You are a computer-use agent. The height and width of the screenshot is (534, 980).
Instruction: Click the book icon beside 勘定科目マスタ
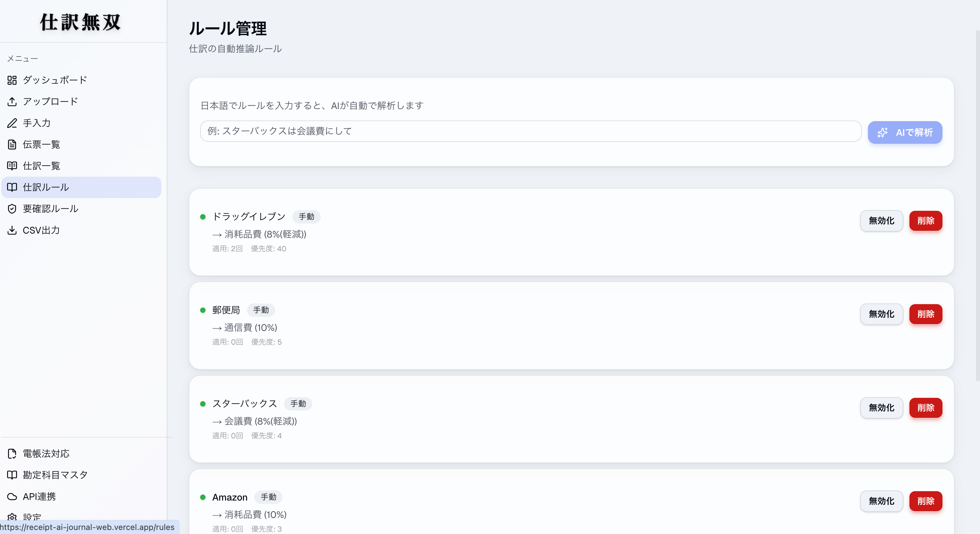pos(12,475)
